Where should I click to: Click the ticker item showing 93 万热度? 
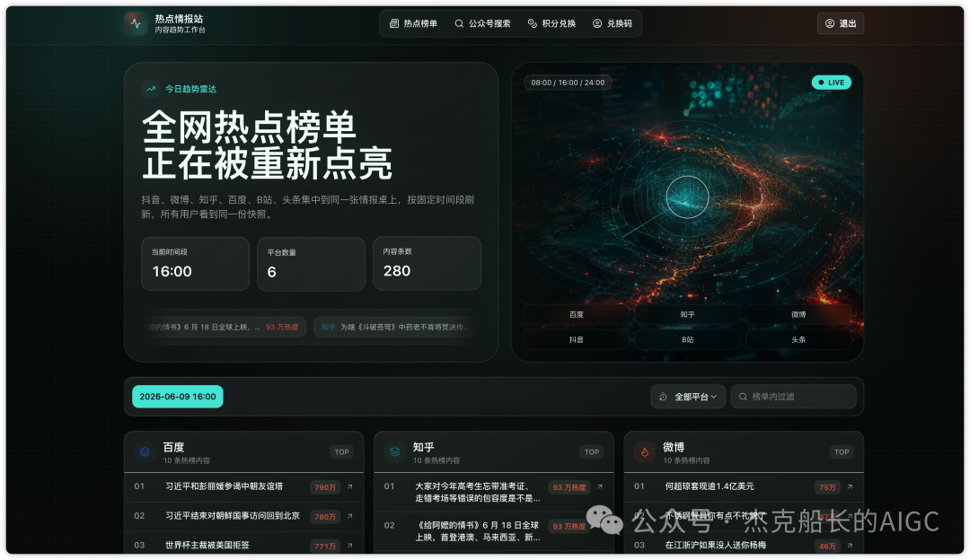pos(224,327)
